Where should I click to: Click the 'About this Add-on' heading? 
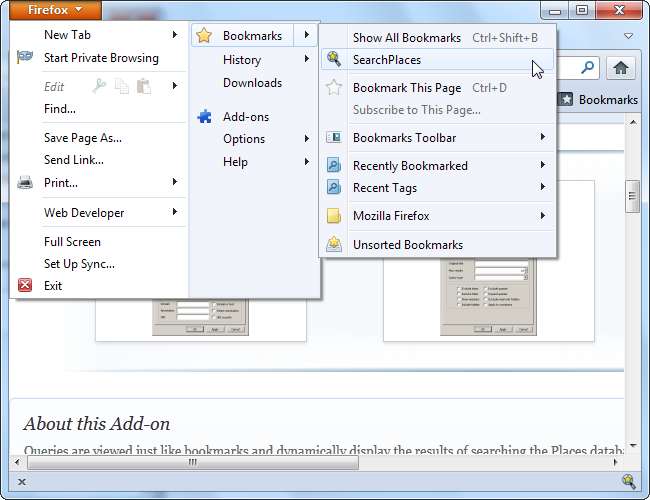click(x=97, y=424)
